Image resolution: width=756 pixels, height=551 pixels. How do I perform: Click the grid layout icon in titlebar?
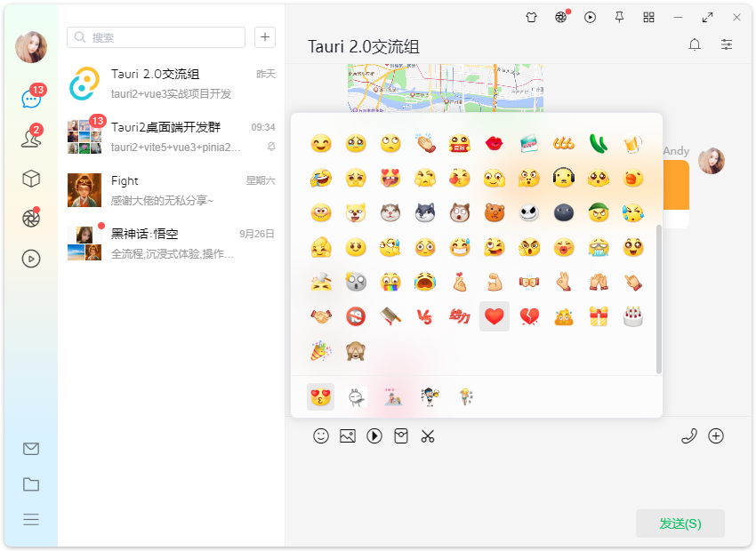click(648, 17)
